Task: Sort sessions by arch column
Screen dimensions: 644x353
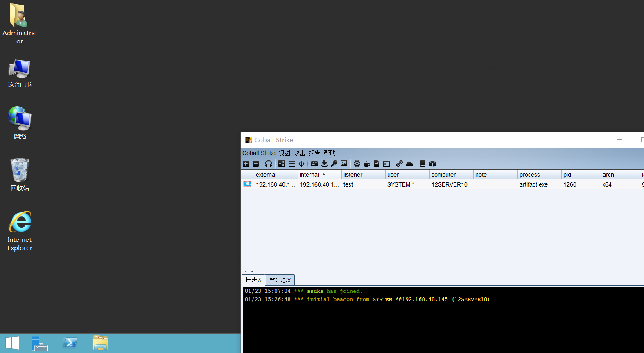Action: click(620, 175)
